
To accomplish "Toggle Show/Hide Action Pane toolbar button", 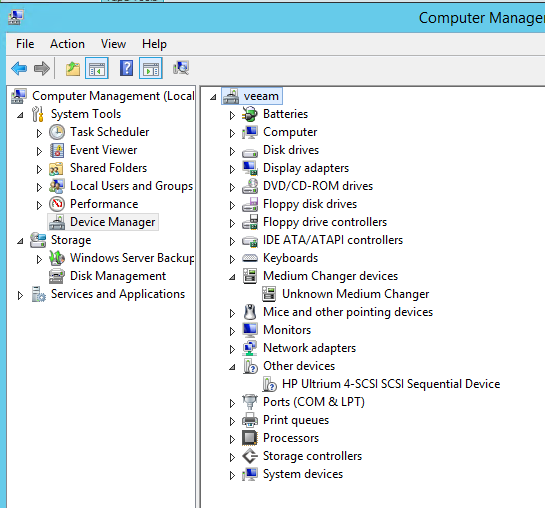I will point(151,68).
